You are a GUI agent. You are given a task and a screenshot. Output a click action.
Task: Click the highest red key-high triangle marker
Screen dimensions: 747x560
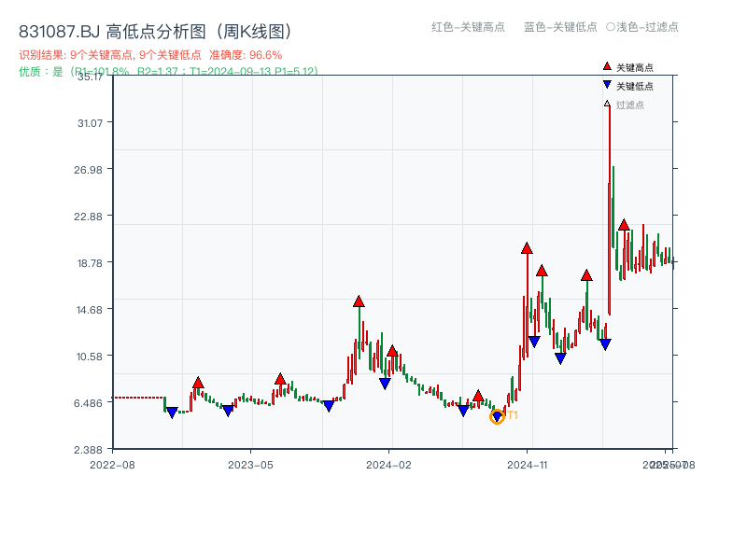pyautogui.click(x=525, y=248)
